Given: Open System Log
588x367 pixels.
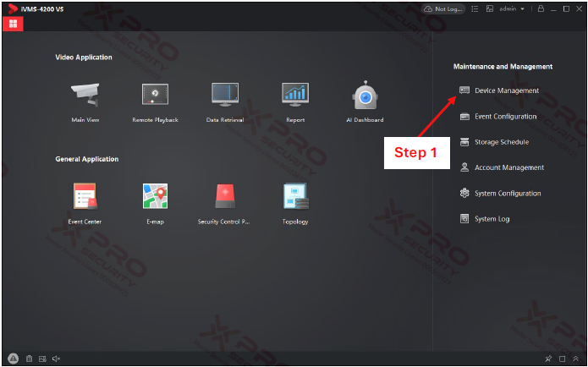Looking at the screenshot, I should (485, 219).
